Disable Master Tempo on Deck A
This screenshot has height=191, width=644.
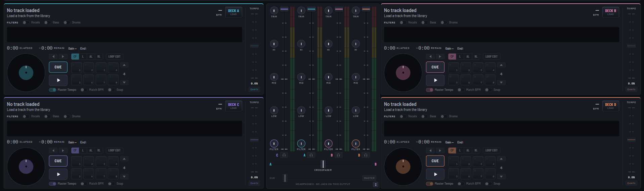(x=52, y=90)
